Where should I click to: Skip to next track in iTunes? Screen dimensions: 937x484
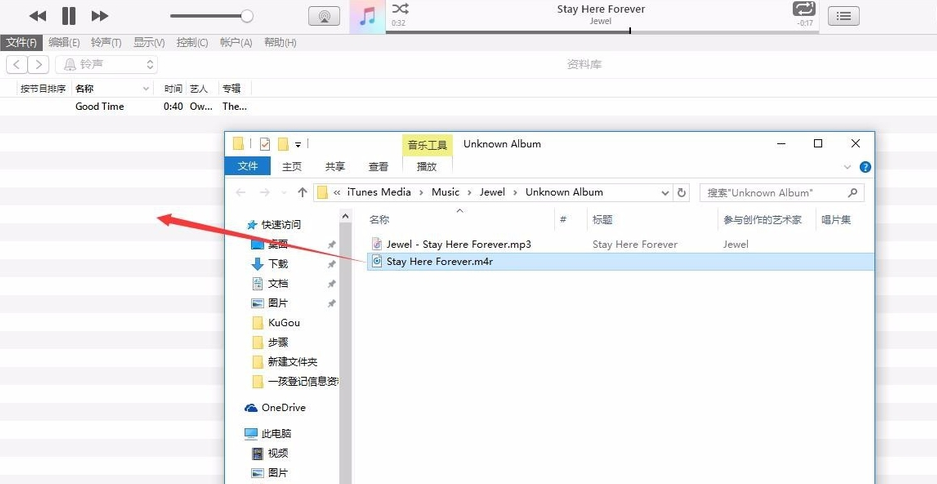click(100, 16)
